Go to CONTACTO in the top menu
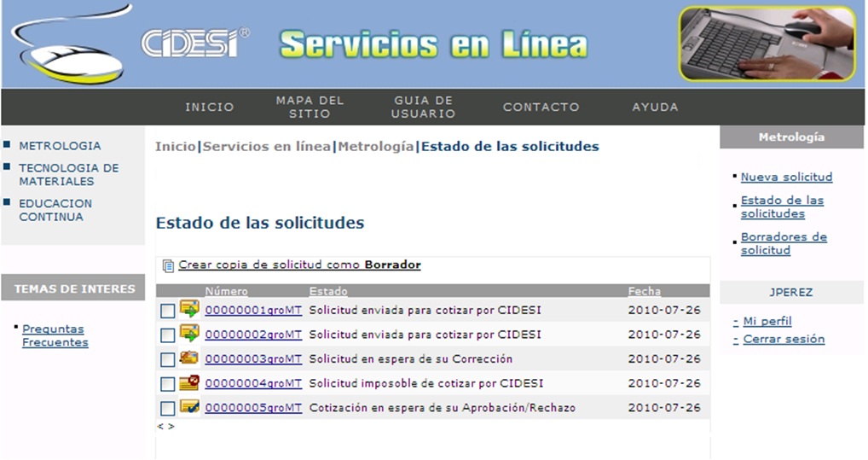 pos(541,107)
